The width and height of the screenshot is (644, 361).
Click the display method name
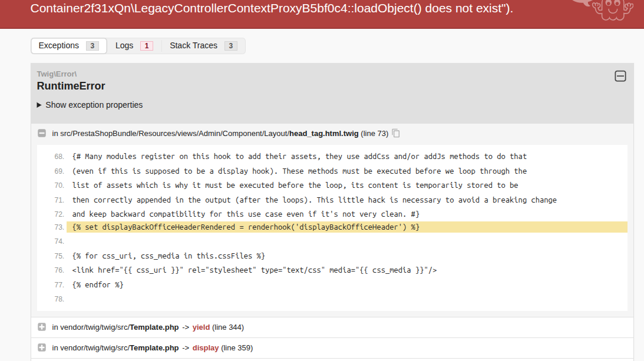tap(206, 348)
